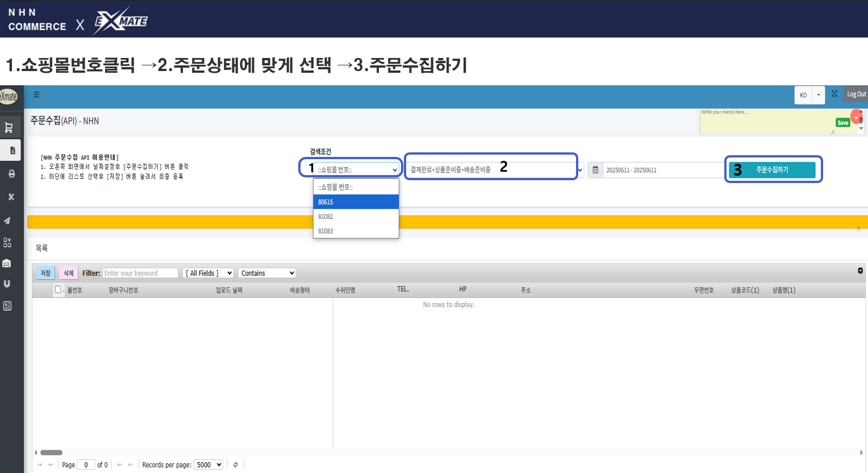Open the KO language dropdown arrow
The image size is (868, 473).
[x=819, y=95]
